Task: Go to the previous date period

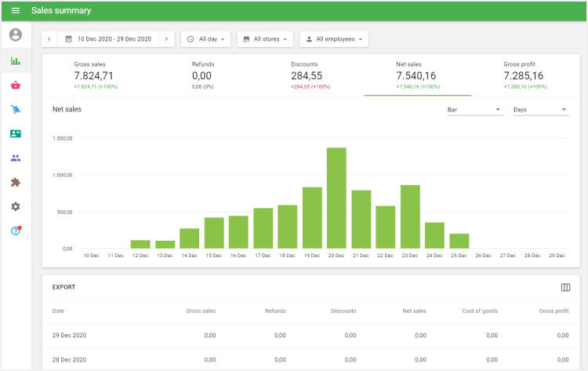Action: [49, 39]
